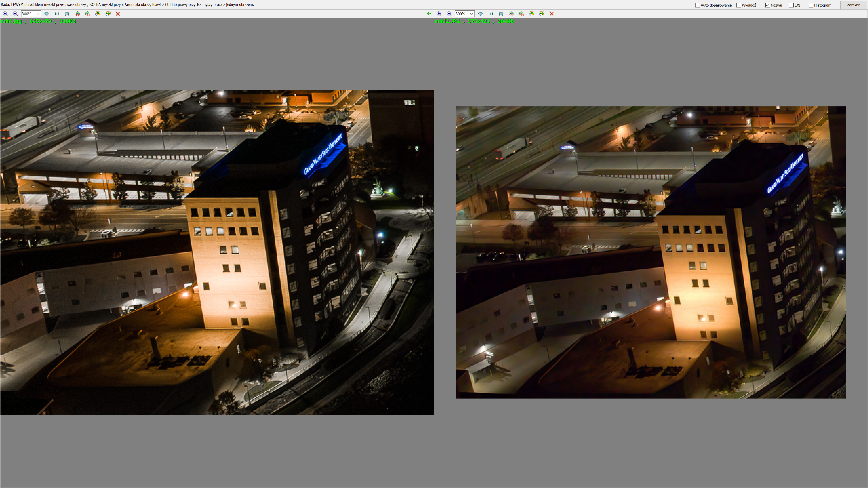Enable the Auto dopasowanie checkbox

point(698,5)
